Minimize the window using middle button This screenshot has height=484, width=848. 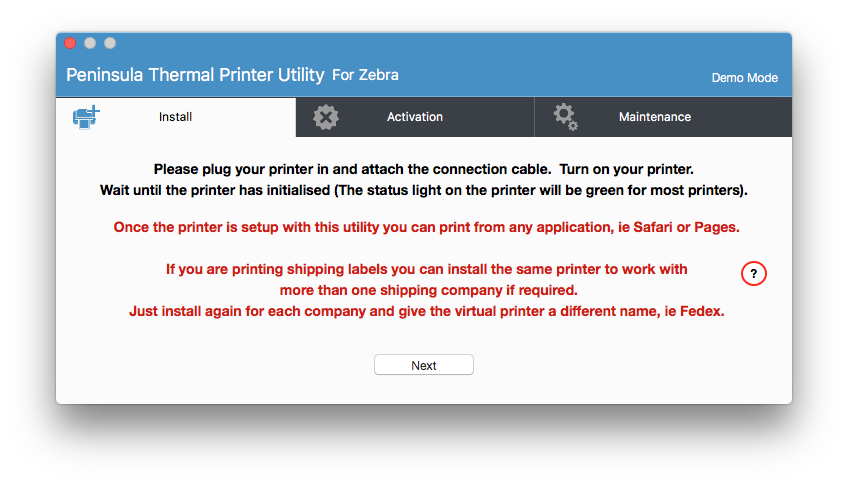pyautogui.click(x=90, y=43)
